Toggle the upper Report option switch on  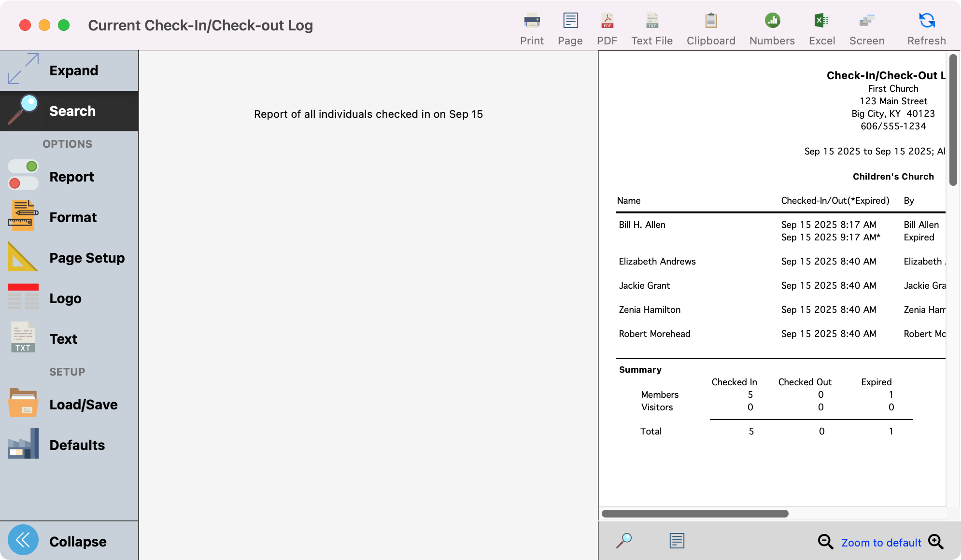tap(23, 166)
